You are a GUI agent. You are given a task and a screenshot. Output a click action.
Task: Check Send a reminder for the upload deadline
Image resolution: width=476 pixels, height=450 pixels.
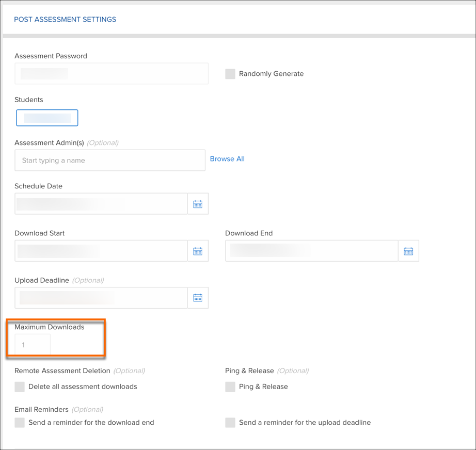click(230, 422)
